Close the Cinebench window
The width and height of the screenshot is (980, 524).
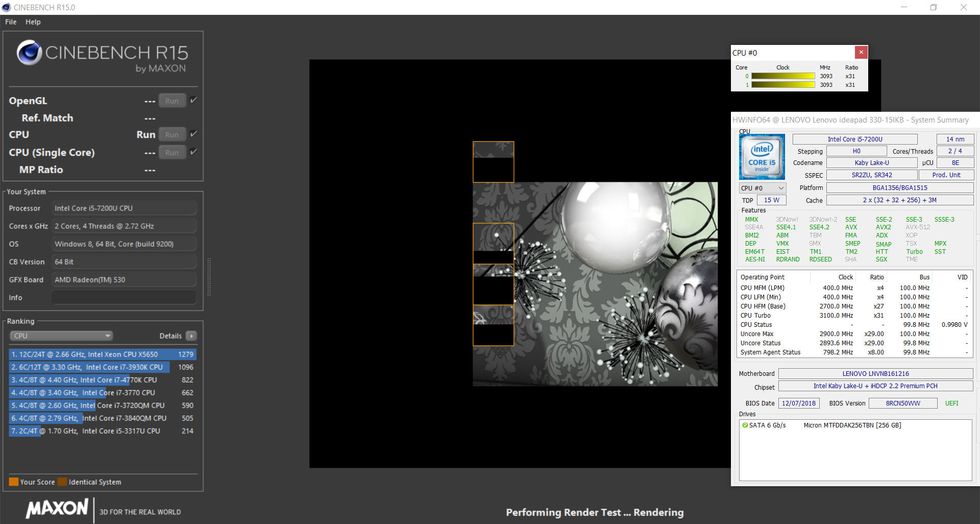click(964, 7)
